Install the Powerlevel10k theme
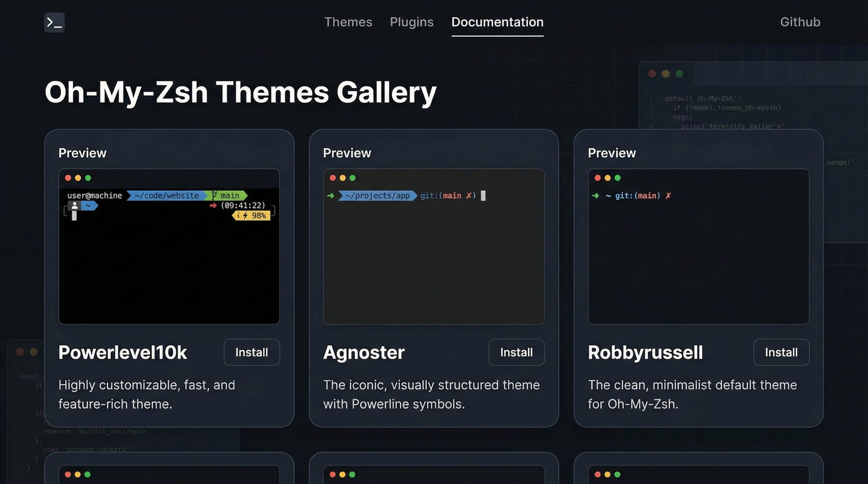Image resolution: width=868 pixels, height=484 pixels. click(252, 352)
